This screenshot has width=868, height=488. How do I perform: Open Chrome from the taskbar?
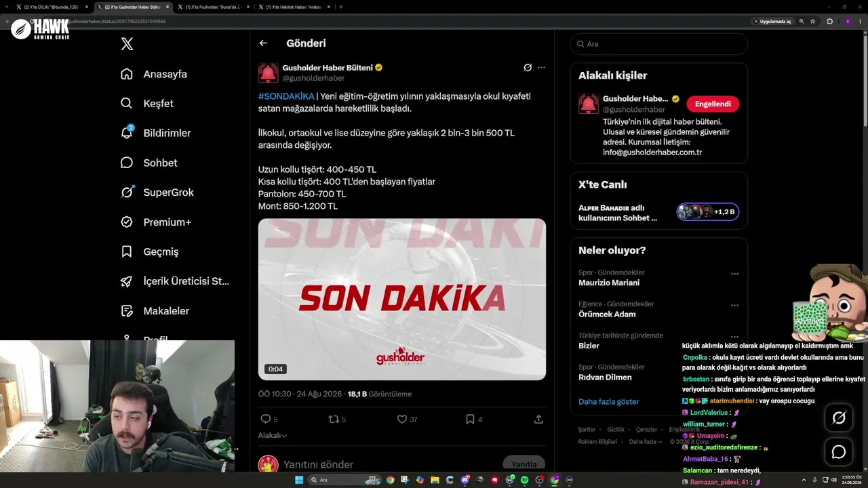coord(390,480)
